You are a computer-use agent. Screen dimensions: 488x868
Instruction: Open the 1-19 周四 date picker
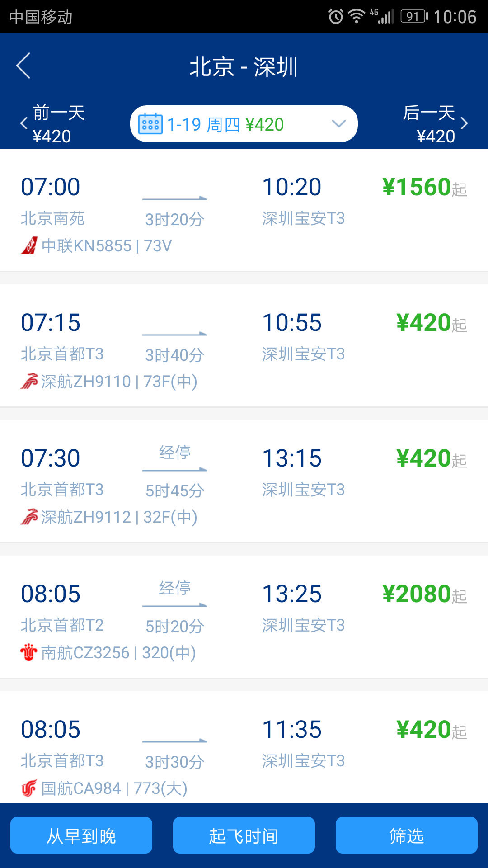(225, 124)
